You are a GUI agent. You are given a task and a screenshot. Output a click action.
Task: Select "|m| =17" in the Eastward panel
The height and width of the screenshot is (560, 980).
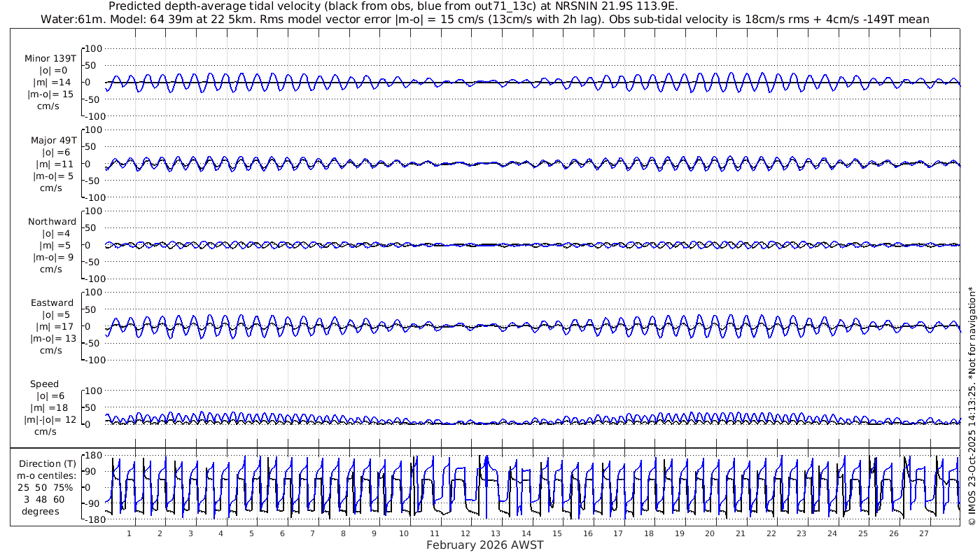54,326
